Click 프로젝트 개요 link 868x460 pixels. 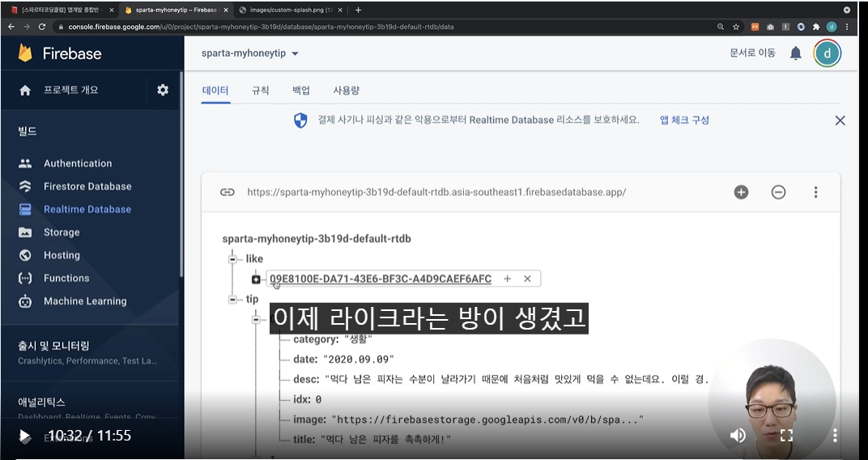(x=71, y=90)
